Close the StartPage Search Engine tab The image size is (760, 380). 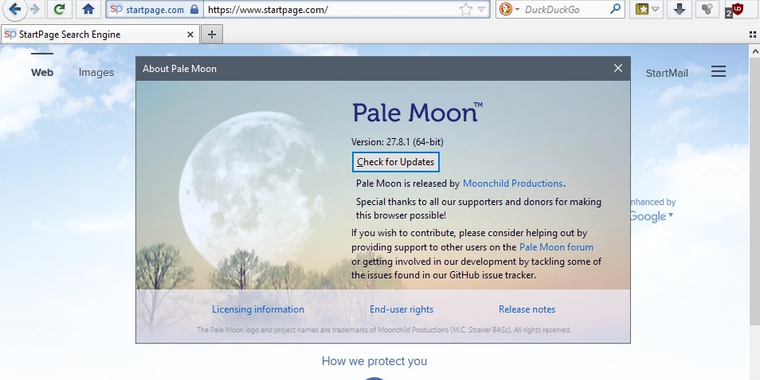point(190,34)
